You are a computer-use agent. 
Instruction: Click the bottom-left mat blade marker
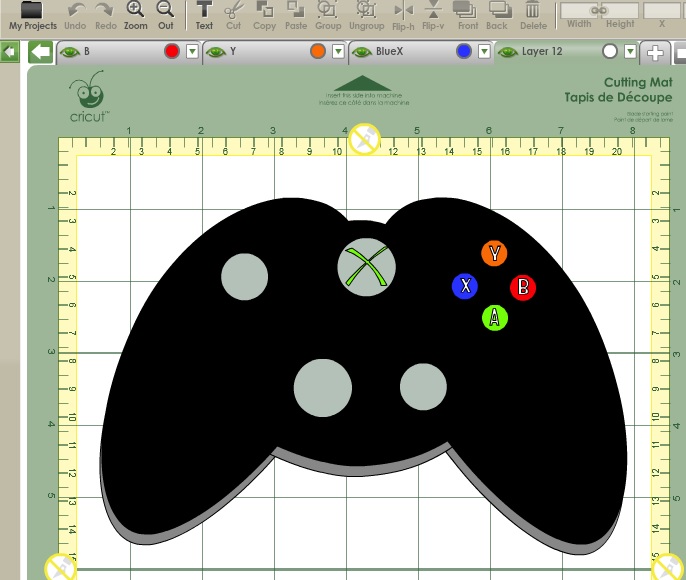click(60, 568)
